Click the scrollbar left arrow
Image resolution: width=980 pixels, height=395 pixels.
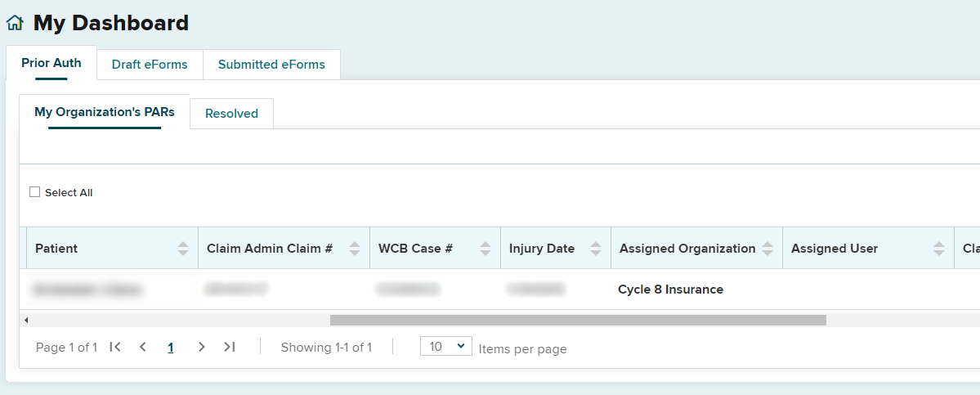coord(26,320)
